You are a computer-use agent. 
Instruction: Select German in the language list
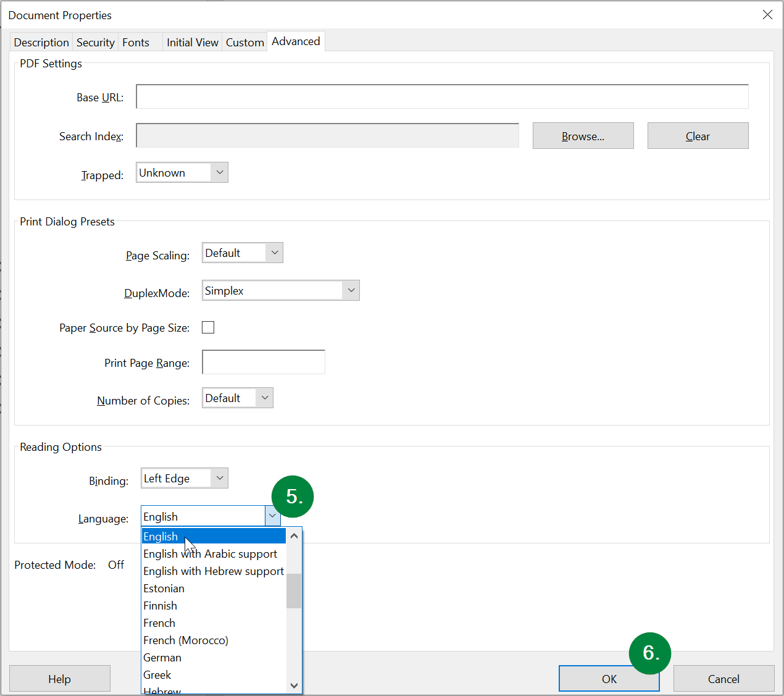pos(214,657)
